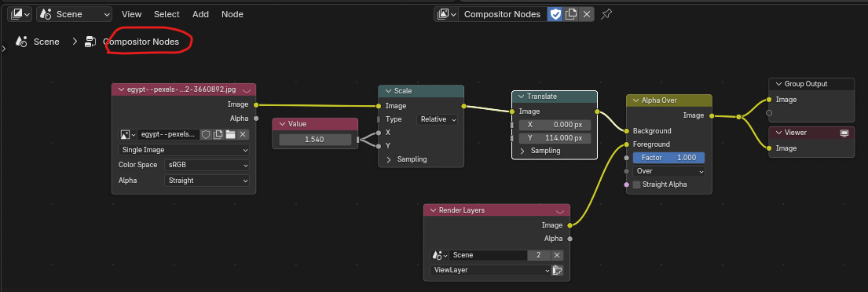Click the Scale node Y input socket
Viewport: 868px width, 292px height.
379,146
